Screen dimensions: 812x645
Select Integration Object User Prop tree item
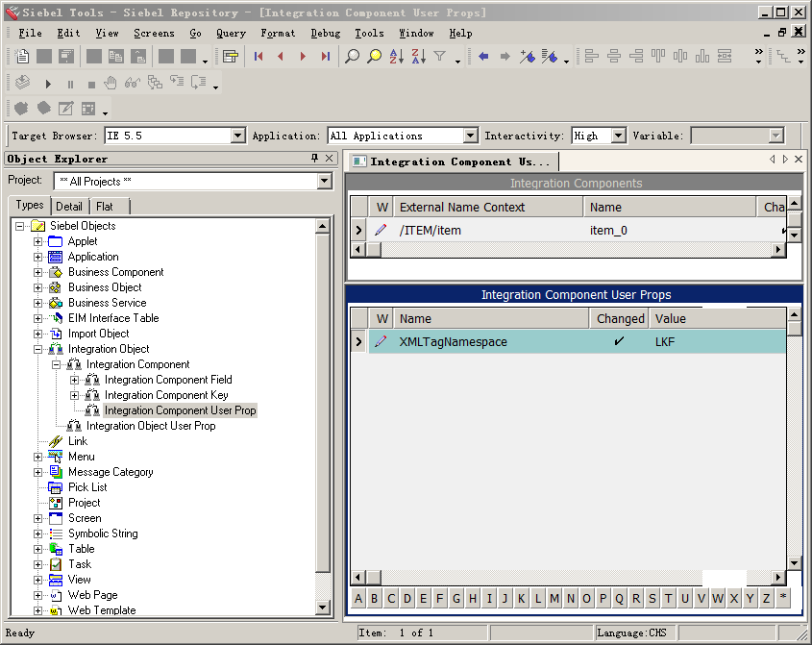(x=151, y=426)
